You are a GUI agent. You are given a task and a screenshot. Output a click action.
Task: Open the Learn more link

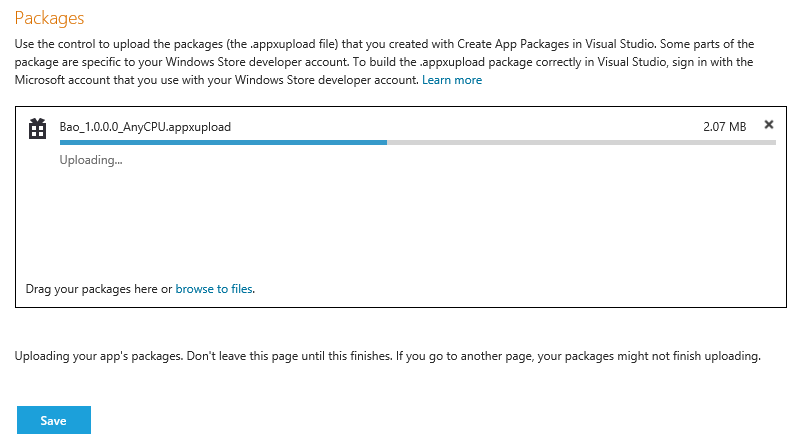[x=451, y=80]
